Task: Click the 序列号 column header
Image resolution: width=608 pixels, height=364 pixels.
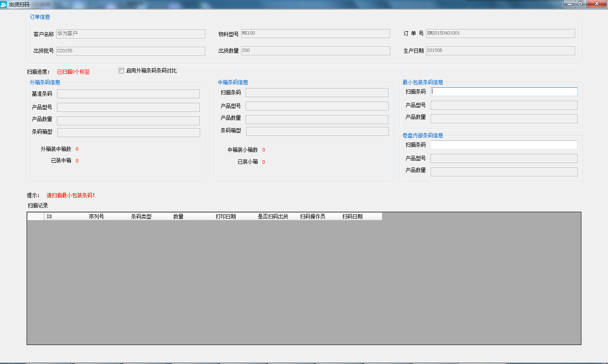Action: (x=107, y=216)
